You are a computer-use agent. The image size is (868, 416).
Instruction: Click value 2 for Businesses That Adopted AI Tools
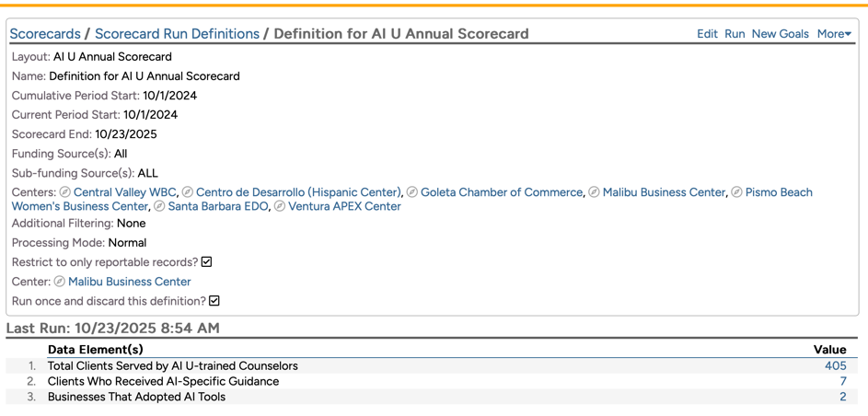pyautogui.click(x=842, y=398)
